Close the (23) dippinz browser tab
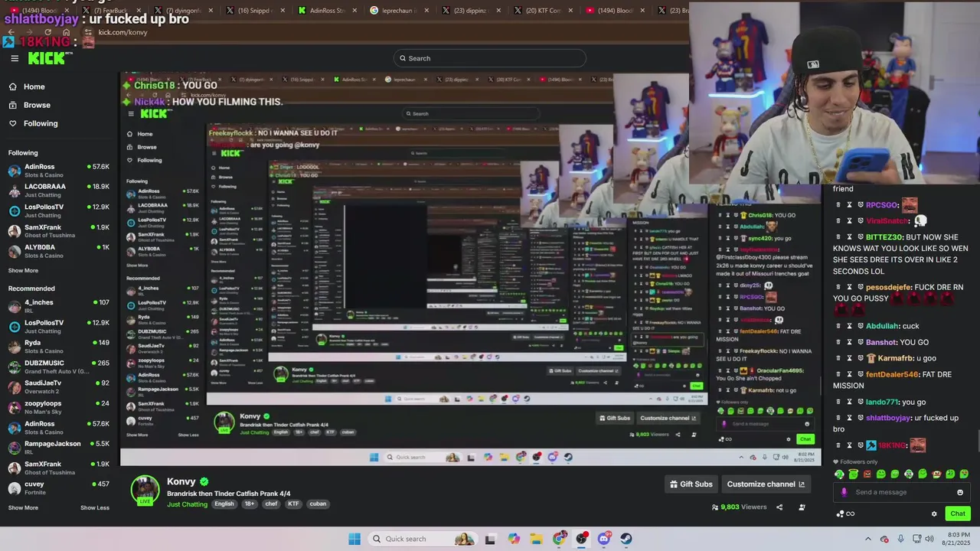Image resolution: width=980 pixels, height=551 pixels. pyautogui.click(x=498, y=11)
